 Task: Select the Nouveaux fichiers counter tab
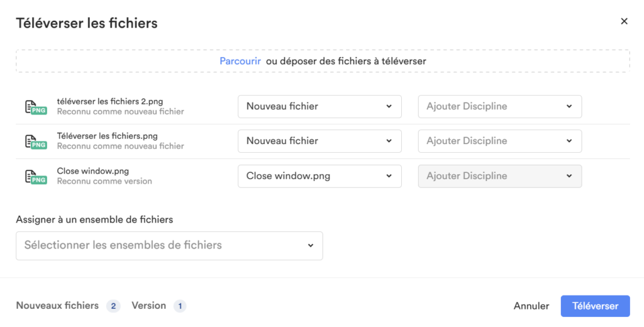click(x=68, y=306)
